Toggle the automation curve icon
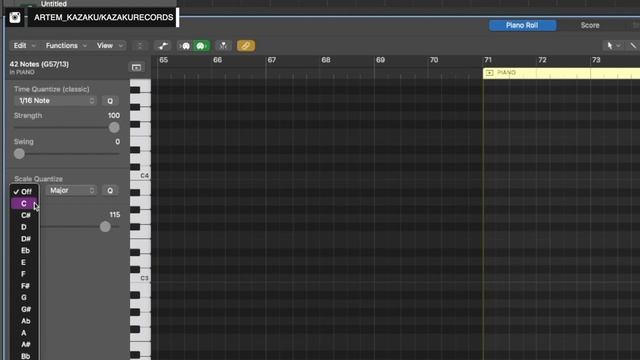640x360 pixels. (163, 46)
